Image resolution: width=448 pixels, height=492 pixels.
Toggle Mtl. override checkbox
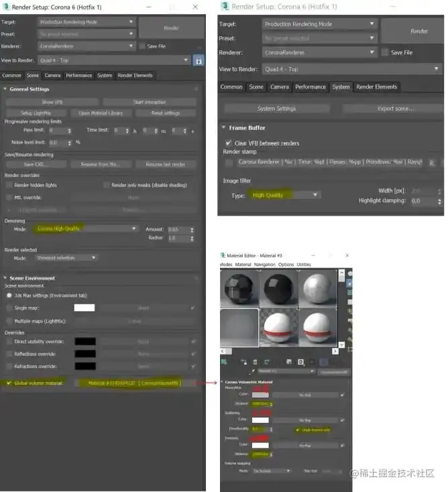(9, 197)
